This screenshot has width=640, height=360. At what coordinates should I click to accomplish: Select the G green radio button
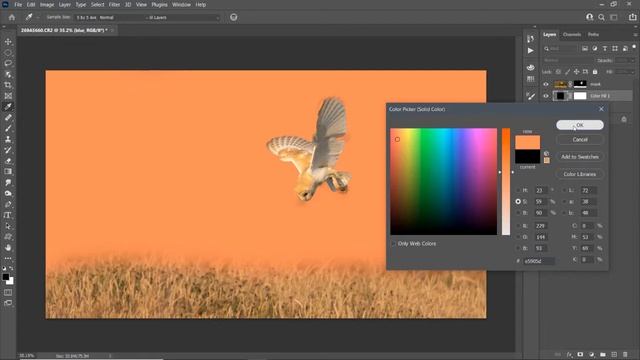518,237
